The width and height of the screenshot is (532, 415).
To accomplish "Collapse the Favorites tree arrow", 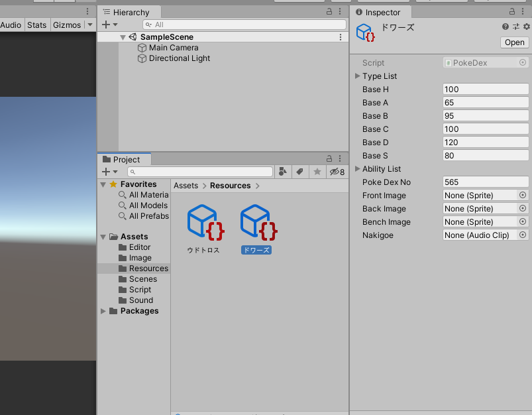I will 103,184.
